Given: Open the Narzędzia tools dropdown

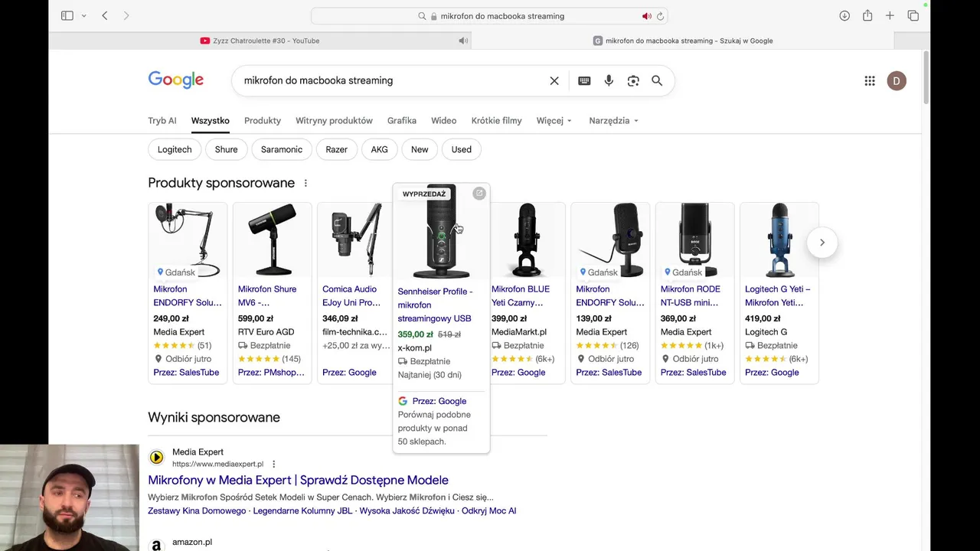Looking at the screenshot, I should tap(613, 120).
